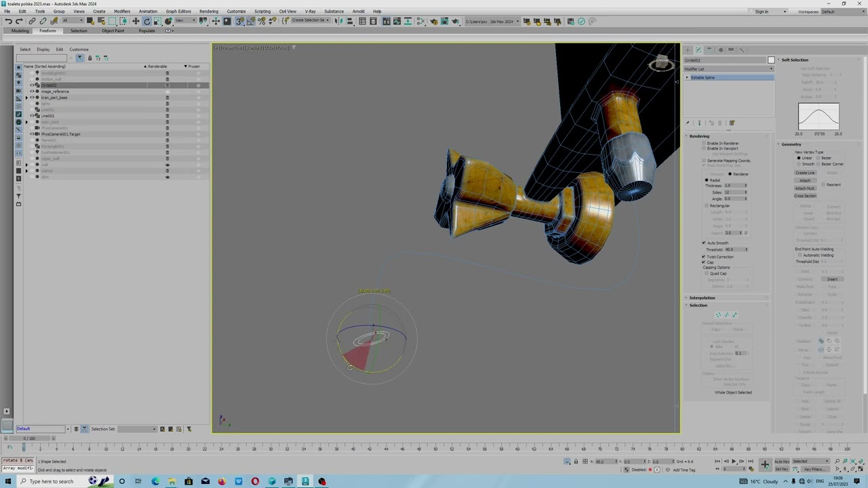Open the Display command panel tab
868x488 pixels.
pos(731,49)
